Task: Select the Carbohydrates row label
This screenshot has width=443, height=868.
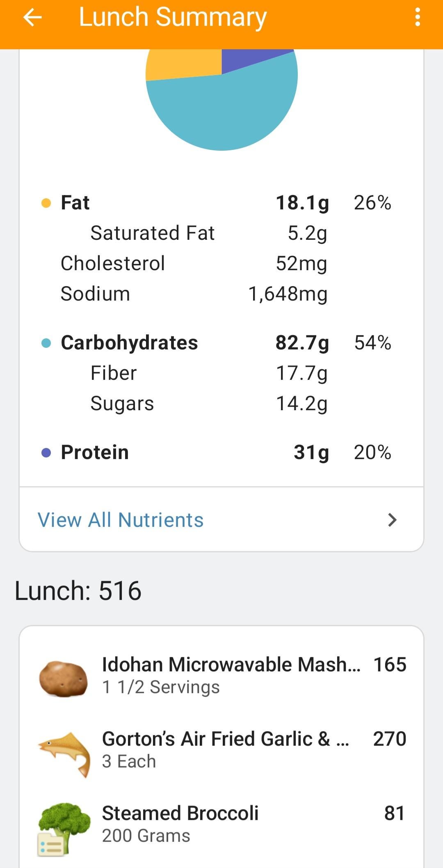Action: coord(129,343)
